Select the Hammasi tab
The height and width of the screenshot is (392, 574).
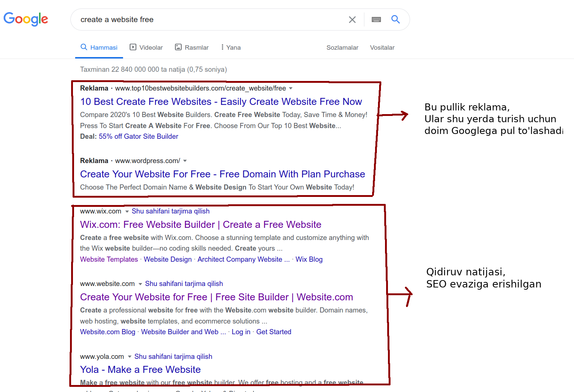click(99, 47)
